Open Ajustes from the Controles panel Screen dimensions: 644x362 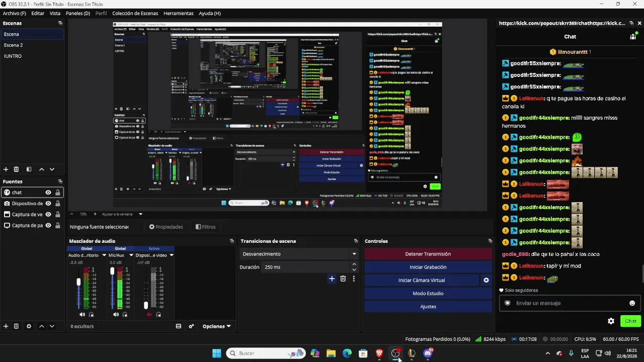click(428, 306)
